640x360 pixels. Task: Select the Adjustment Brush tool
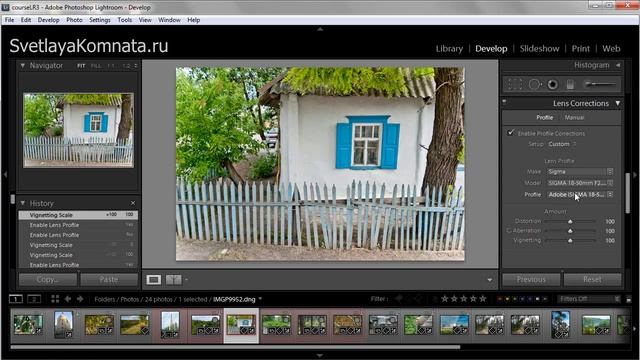coord(600,84)
